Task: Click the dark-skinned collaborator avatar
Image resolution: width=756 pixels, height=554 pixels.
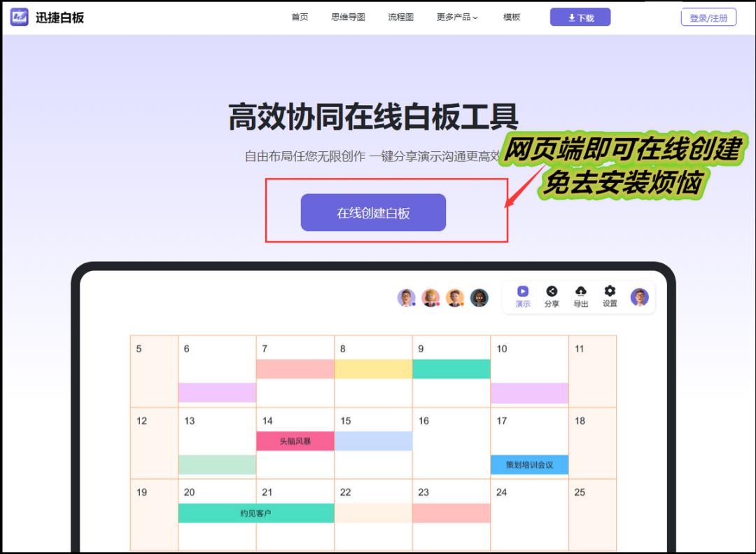Action: pos(479,297)
